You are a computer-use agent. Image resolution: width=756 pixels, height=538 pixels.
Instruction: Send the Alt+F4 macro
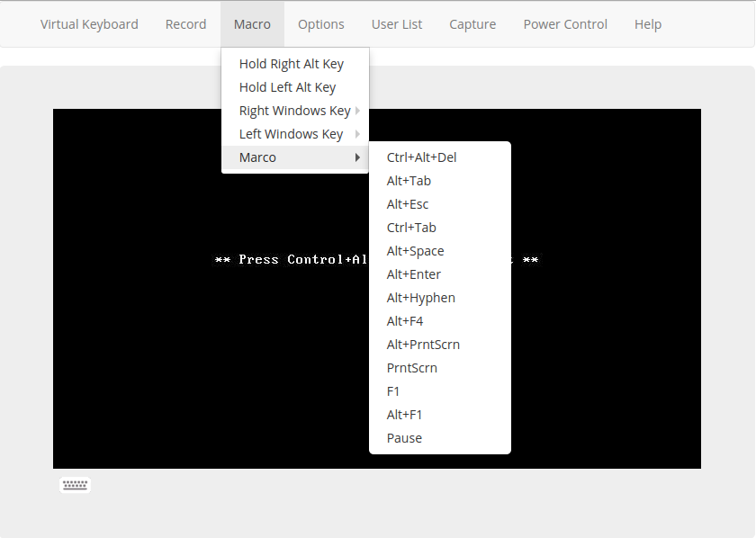coord(405,321)
